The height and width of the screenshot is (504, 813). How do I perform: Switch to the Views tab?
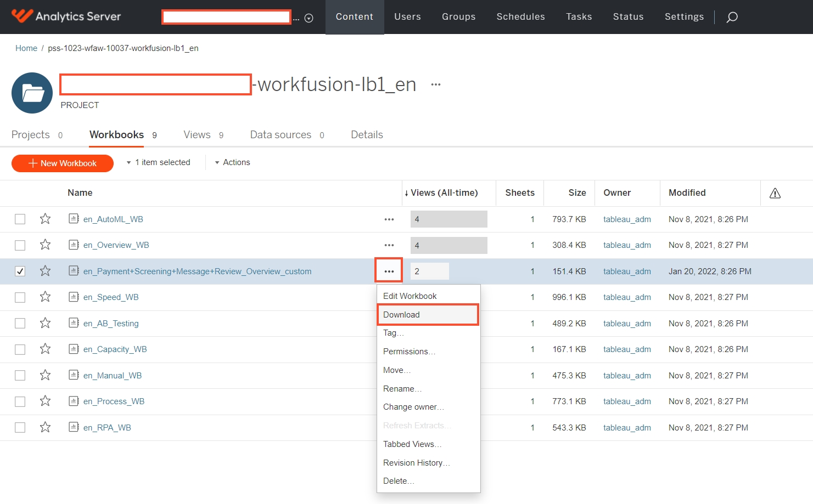(203, 135)
